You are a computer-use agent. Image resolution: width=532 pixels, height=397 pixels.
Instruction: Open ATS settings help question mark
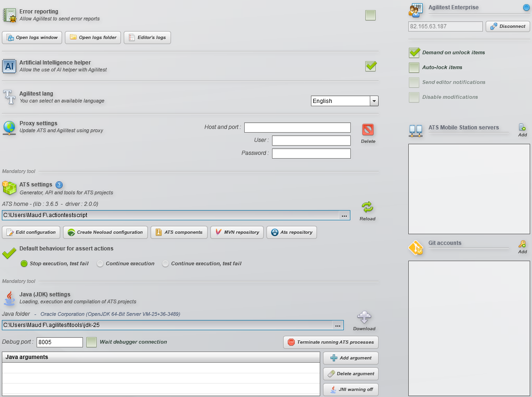(59, 185)
